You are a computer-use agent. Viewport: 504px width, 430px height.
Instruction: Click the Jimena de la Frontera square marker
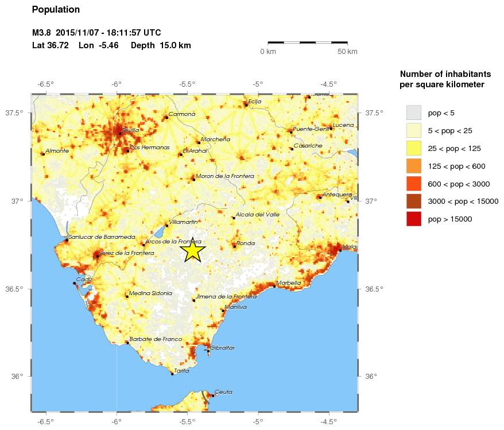(194, 300)
